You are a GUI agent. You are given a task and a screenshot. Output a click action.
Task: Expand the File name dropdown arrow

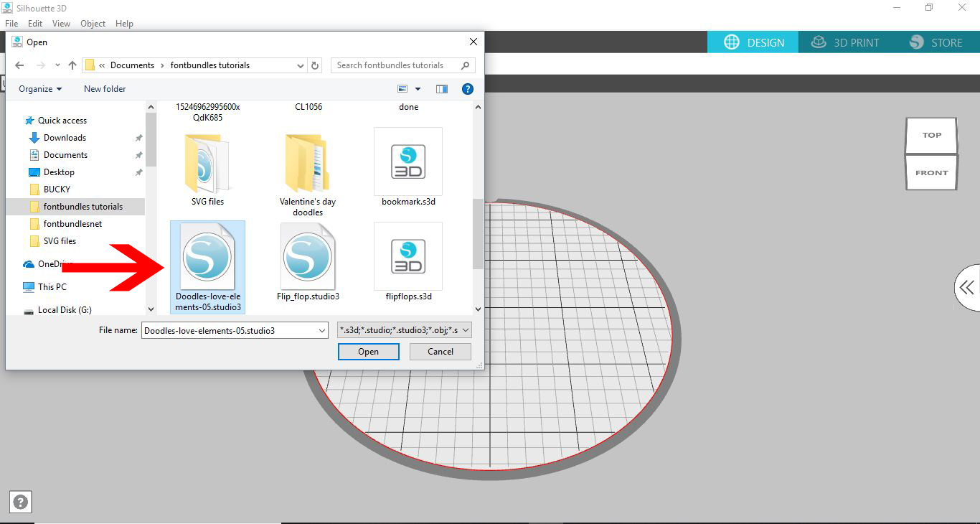(x=321, y=331)
